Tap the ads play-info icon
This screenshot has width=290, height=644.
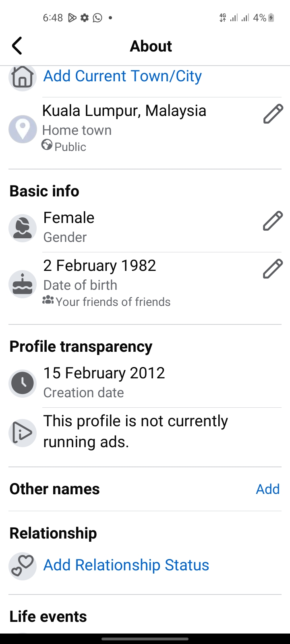tap(23, 433)
